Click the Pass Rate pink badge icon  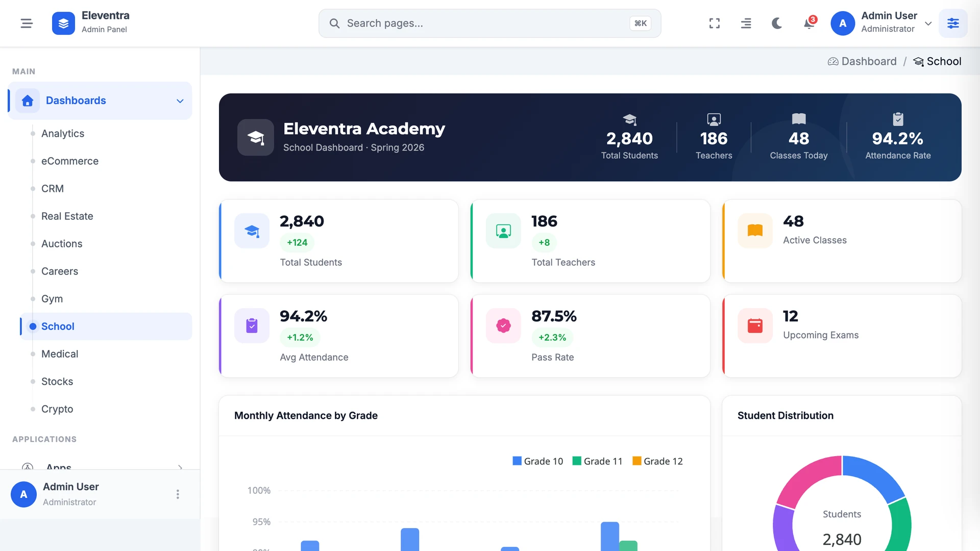pyautogui.click(x=503, y=325)
